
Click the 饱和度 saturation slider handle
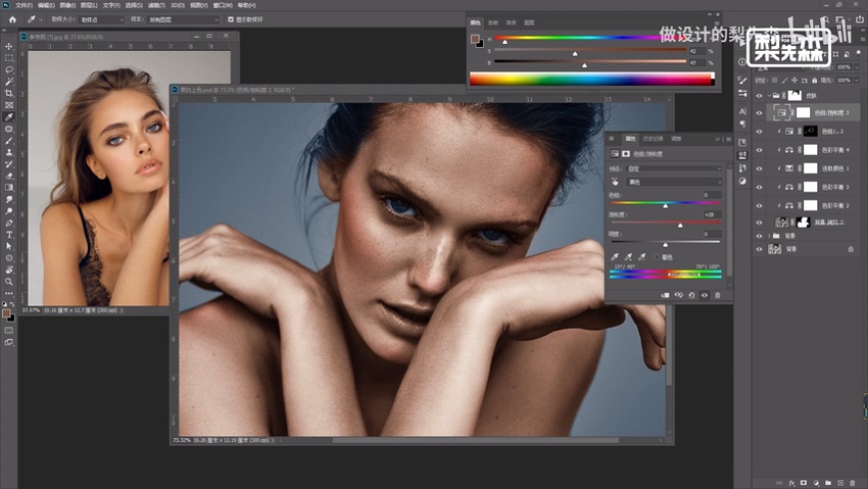click(x=680, y=226)
